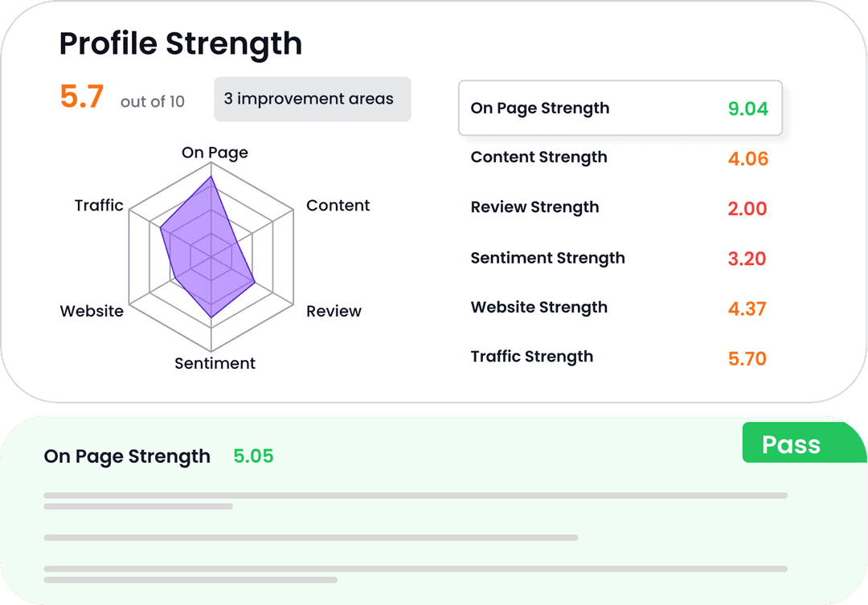The height and width of the screenshot is (605, 868).
Task: Click the Sentiment Strength entry
Action: tap(547, 258)
